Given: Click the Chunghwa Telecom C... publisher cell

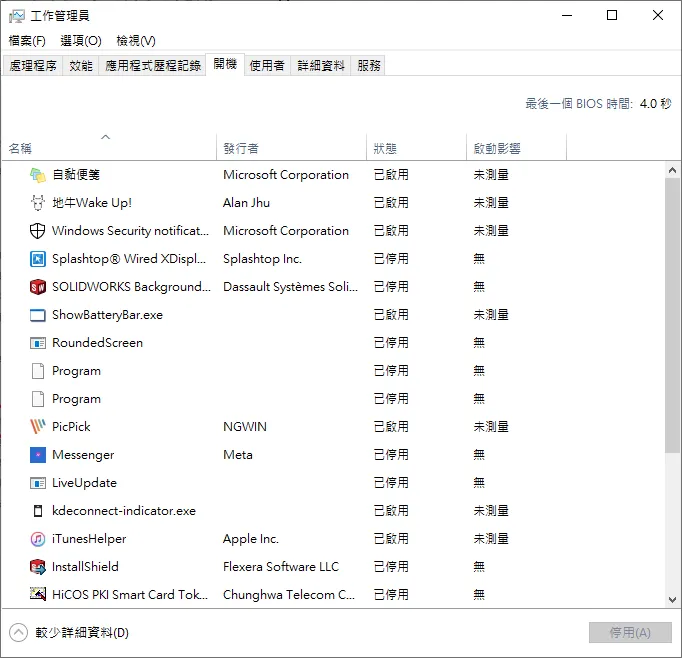Looking at the screenshot, I should click(x=289, y=595).
